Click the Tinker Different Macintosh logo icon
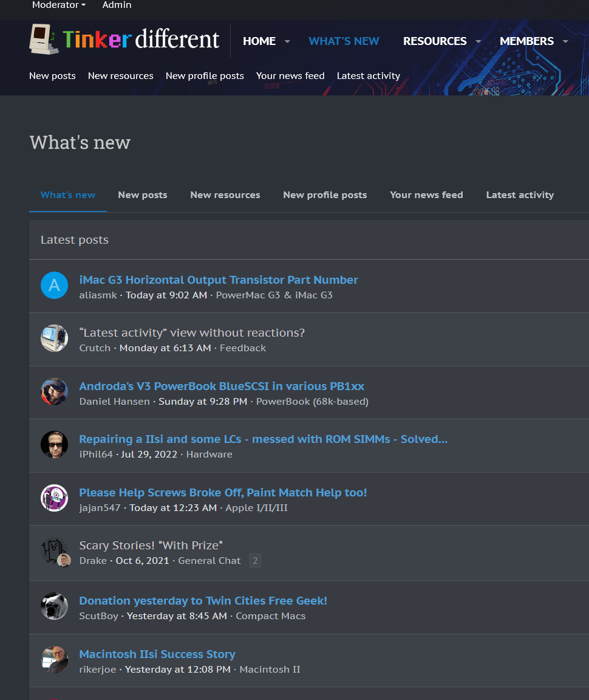 click(x=44, y=39)
